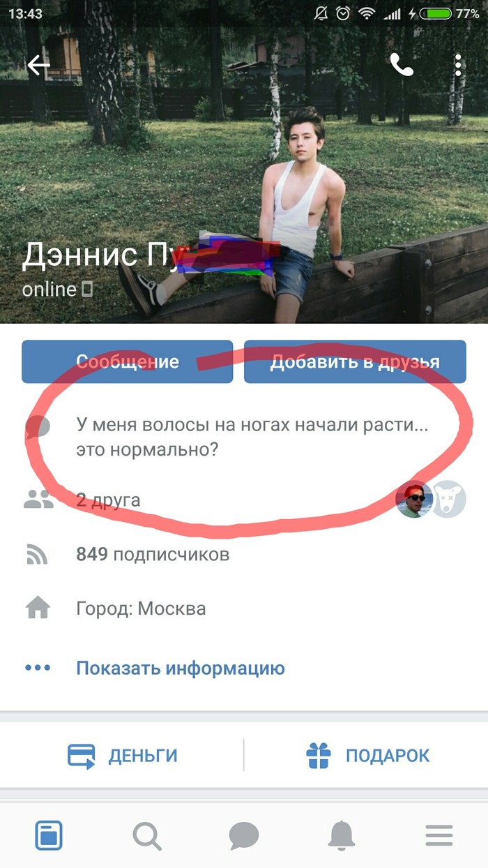Open the 2 друга friends list
This screenshot has height=868, width=488.
click(108, 500)
